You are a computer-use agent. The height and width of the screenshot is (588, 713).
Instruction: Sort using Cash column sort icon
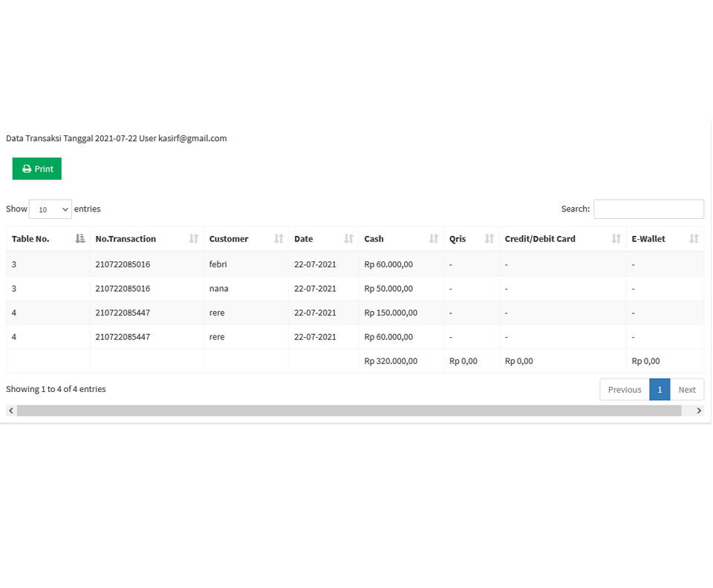[434, 239]
